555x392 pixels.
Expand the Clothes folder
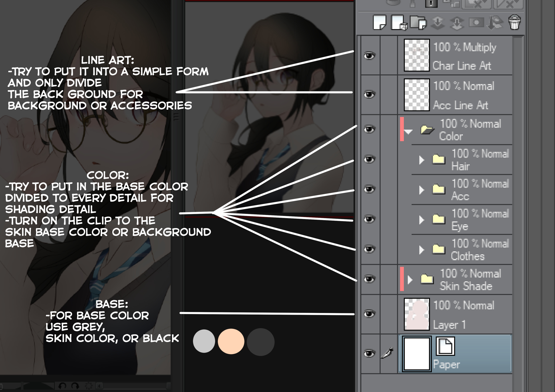(x=422, y=250)
